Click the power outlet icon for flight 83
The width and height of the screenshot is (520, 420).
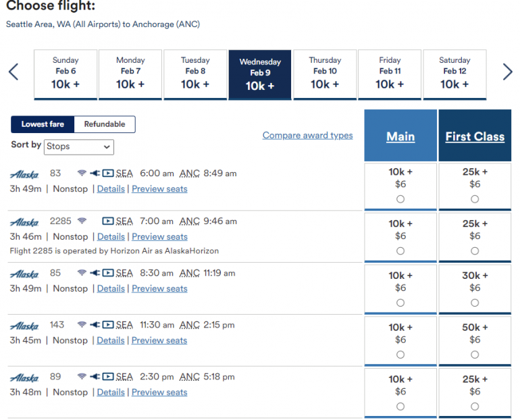pyautogui.click(x=95, y=174)
